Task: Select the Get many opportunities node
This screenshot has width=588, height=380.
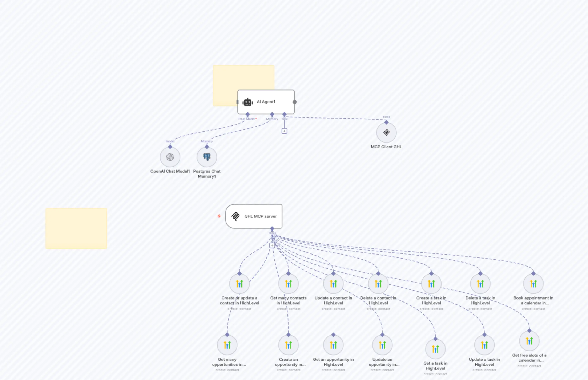Action: (x=227, y=345)
